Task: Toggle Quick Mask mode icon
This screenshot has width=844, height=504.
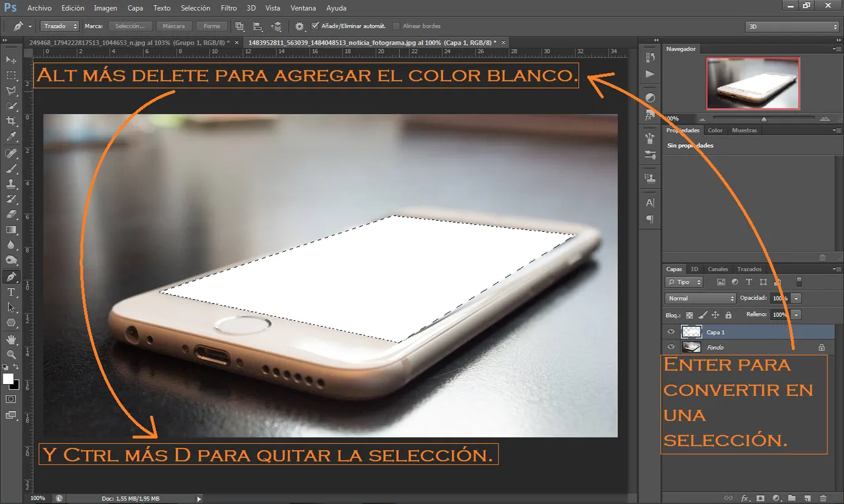Action: [x=11, y=399]
